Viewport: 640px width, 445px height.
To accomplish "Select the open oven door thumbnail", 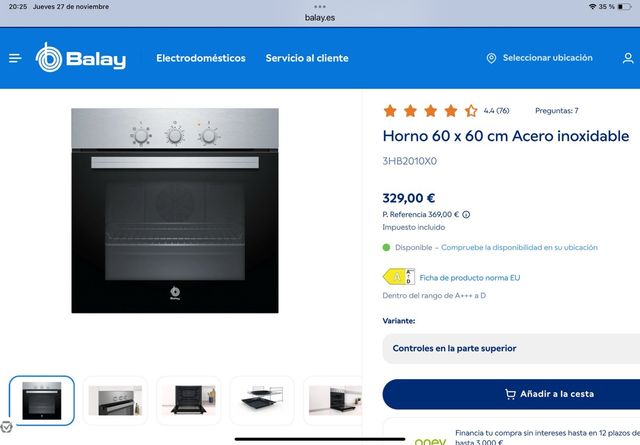I will click(x=189, y=400).
